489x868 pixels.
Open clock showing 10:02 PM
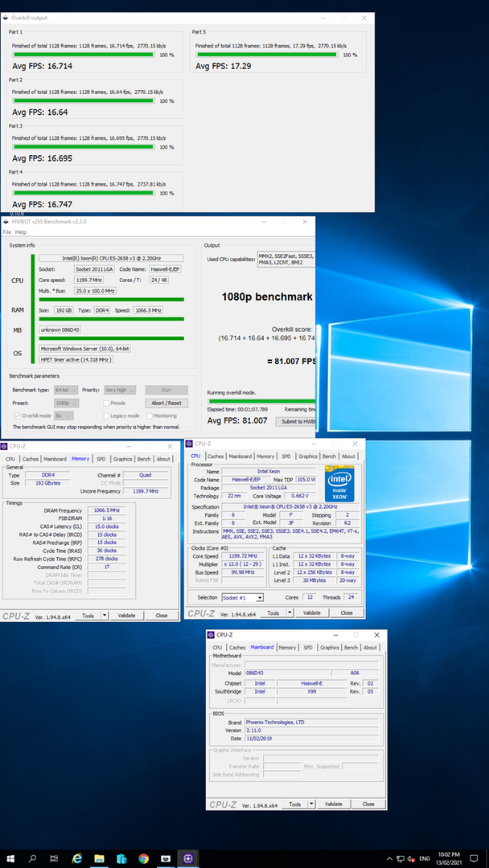tap(449, 858)
